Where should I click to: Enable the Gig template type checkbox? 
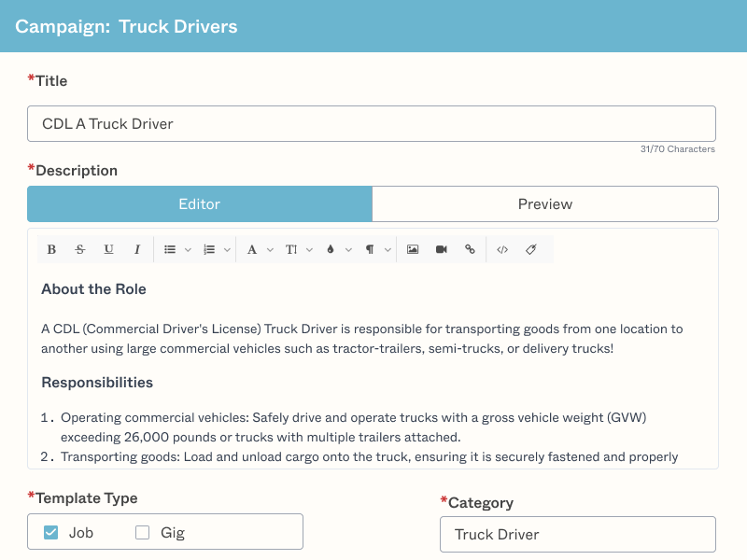(143, 533)
